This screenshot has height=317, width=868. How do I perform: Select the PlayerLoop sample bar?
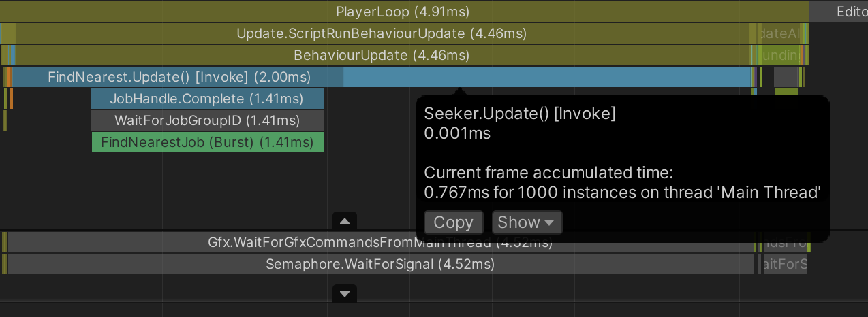click(403, 12)
